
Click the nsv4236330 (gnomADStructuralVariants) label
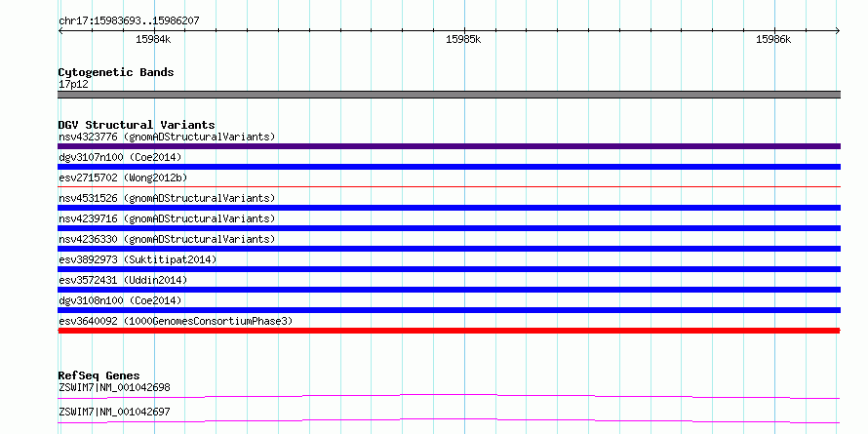pyautogui.click(x=167, y=239)
